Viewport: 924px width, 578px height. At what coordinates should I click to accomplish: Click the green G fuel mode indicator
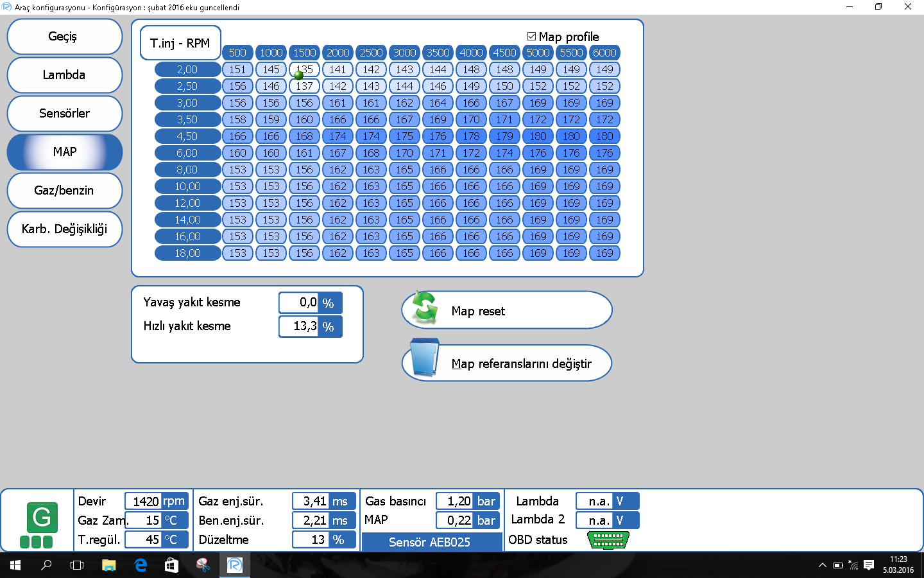[42, 518]
